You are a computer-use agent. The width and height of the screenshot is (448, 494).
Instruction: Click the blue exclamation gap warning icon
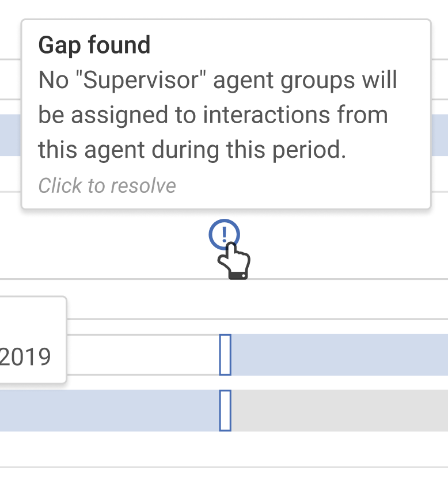[x=225, y=234]
